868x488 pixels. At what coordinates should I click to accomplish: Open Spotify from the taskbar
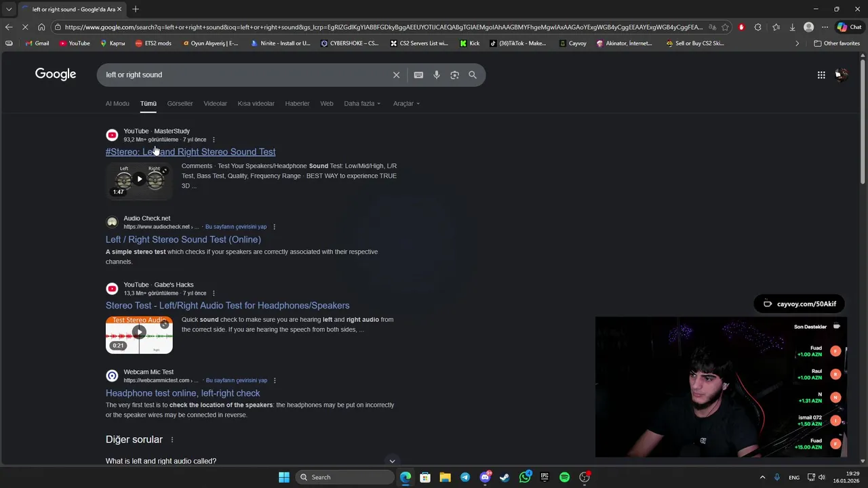[x=564, y=477]
